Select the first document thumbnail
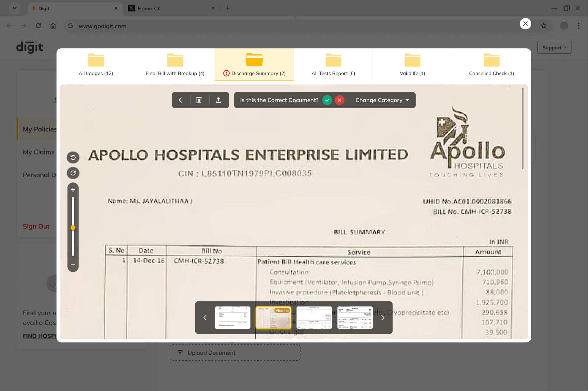This screenshot has height=391, width=588. [232, 318]
